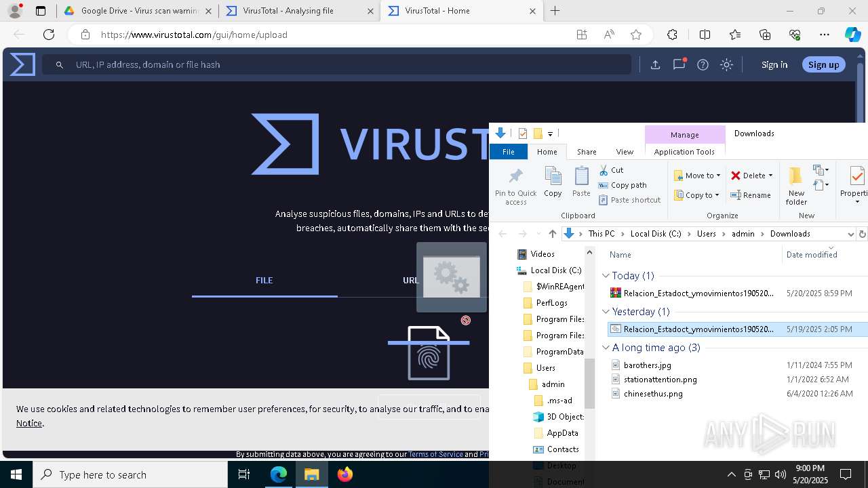Screen dimensions: 868x488
Task: Focus VirusTotal search input field
Action: [x=337, y=64]
